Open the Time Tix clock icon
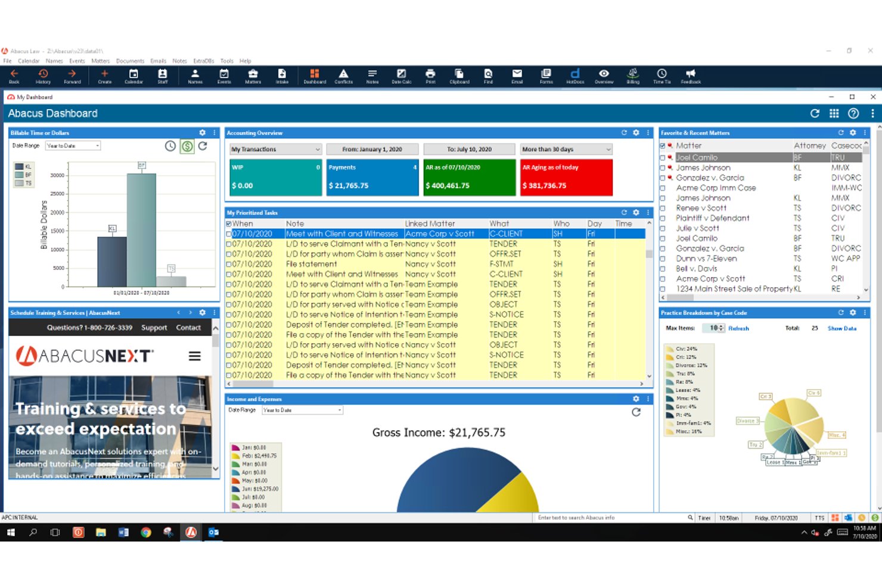Viewport: 882px width, 588px height. [661, 76]
